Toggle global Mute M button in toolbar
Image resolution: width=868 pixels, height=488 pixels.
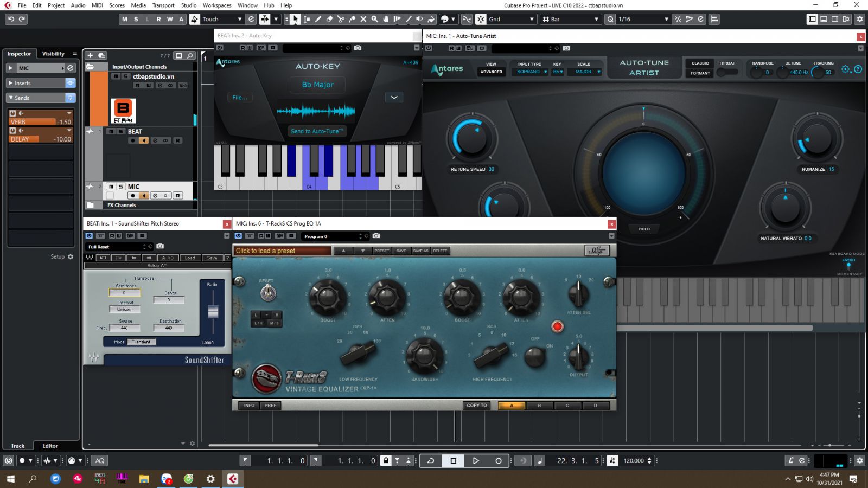(x=125, y=19)
